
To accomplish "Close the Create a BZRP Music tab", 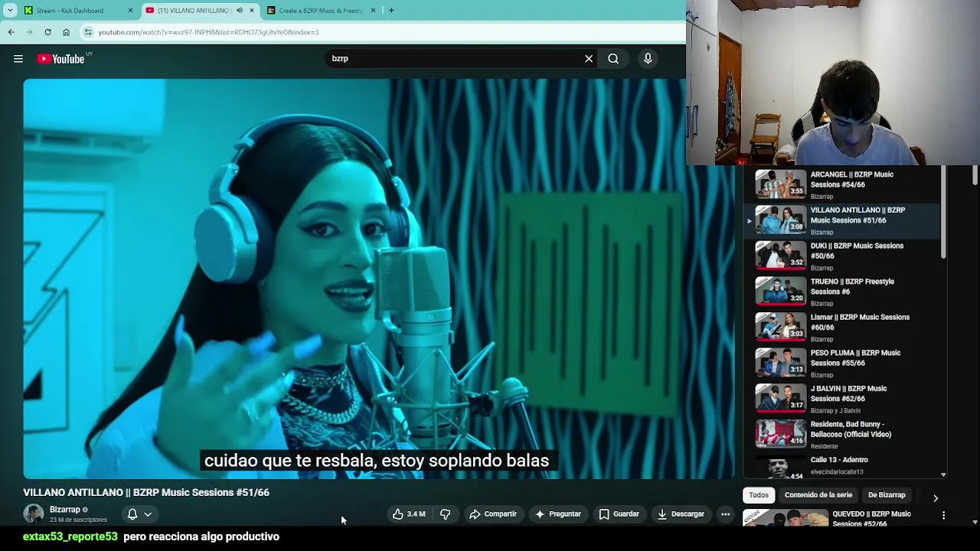I will [x=373, y=11].
